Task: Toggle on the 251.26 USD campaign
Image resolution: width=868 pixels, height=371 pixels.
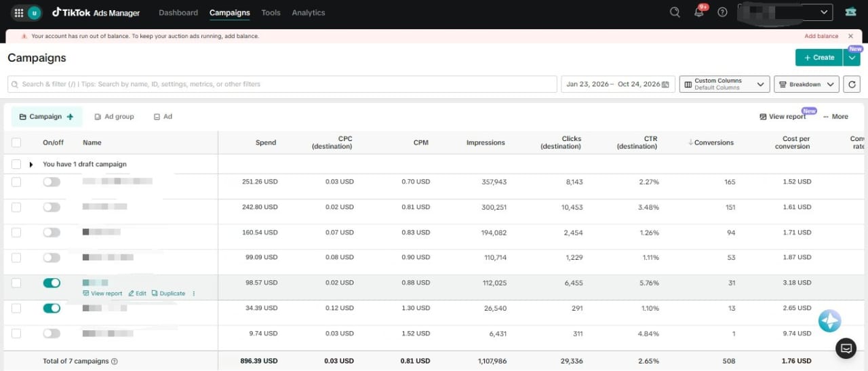Action: coord(52,182)
